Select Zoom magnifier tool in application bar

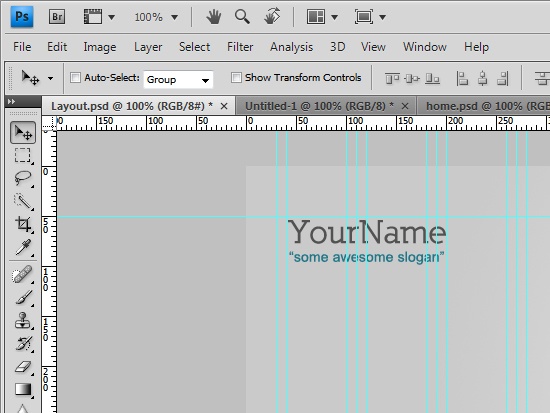[x=242, y=16]
